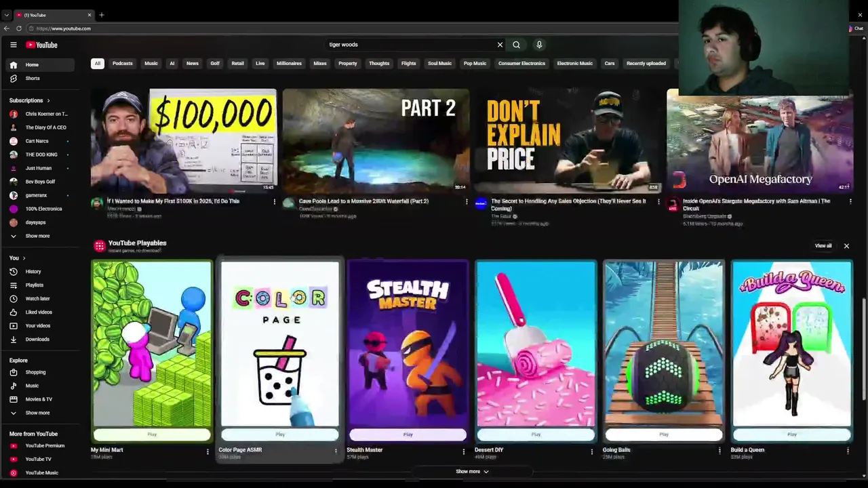Screen dimensions: 868x488
Task: Click View all for YouTube Playables
Action: (823, 246)
